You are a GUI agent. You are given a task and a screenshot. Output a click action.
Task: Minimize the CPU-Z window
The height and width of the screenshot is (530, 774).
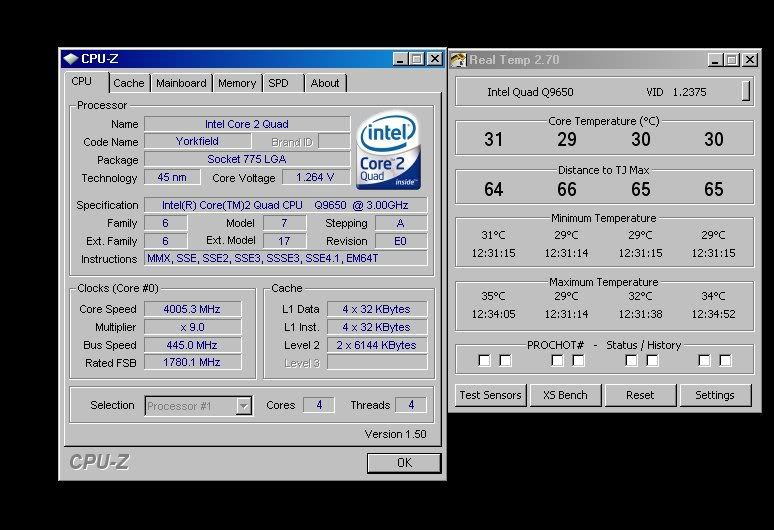pyautogui.click(x=400, y=59)
